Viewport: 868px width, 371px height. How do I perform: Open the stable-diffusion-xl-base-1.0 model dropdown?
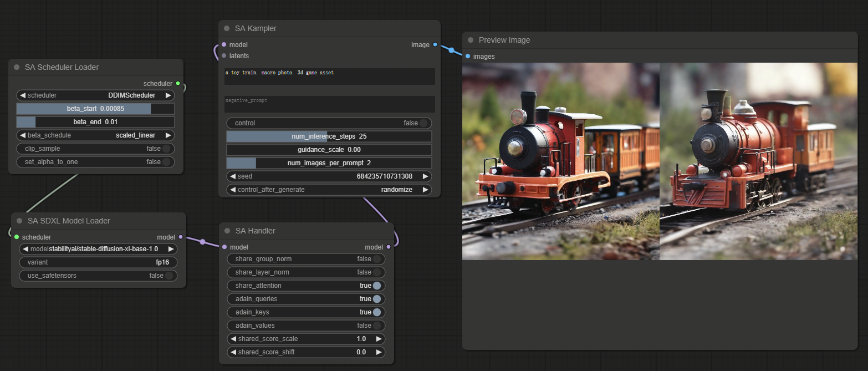(98, 249)
